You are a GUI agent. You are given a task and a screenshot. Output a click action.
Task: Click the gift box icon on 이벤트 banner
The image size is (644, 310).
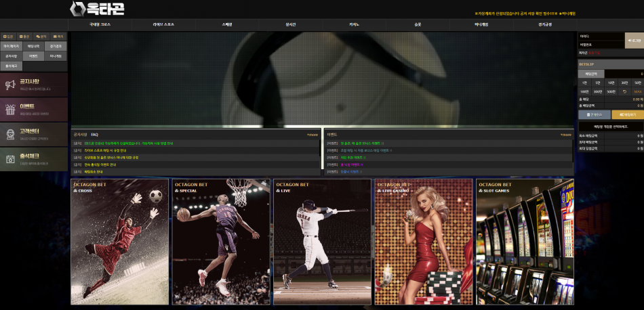[10, 110]
